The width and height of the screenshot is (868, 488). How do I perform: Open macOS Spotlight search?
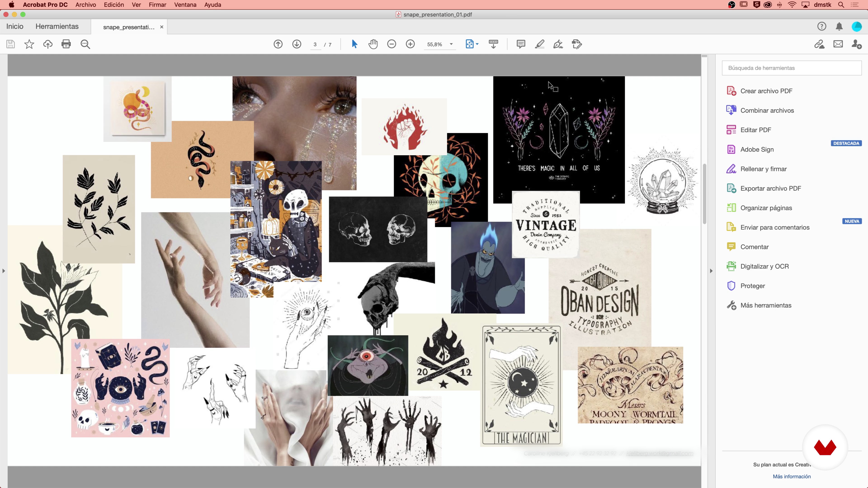point(841,5)
